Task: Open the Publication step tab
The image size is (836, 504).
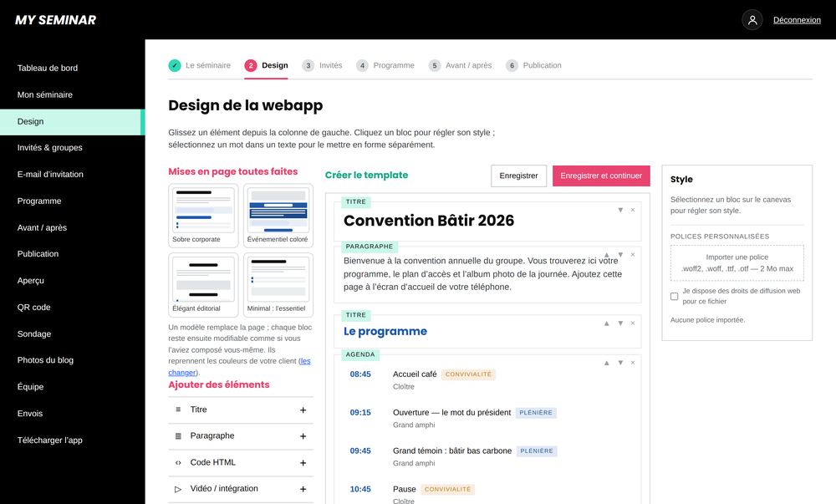Action: (533, 65)
